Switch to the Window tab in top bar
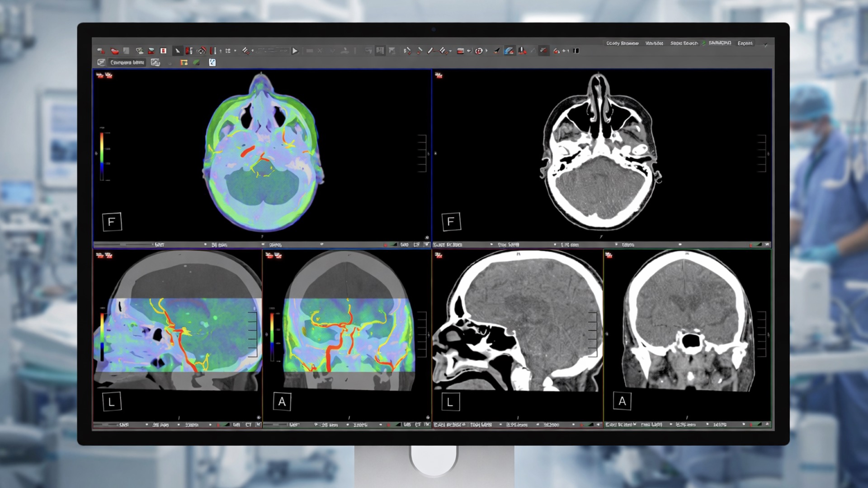This screenshot has height=488, width=868. tap(654, 43)
